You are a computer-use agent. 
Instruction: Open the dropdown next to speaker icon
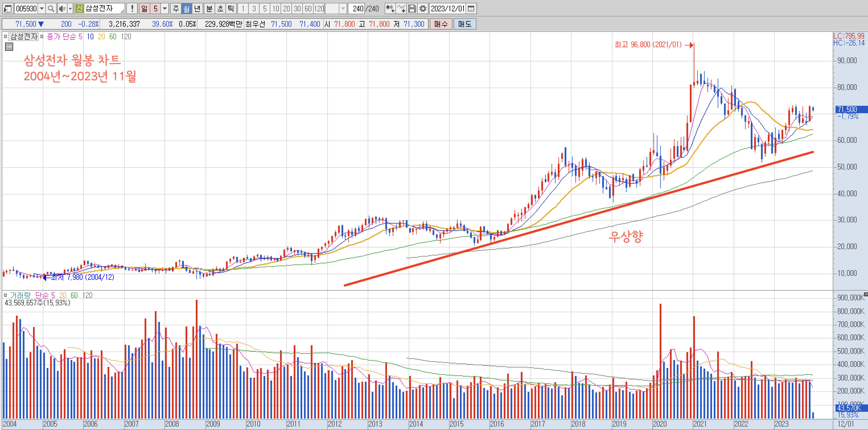[x=70, y=9]
